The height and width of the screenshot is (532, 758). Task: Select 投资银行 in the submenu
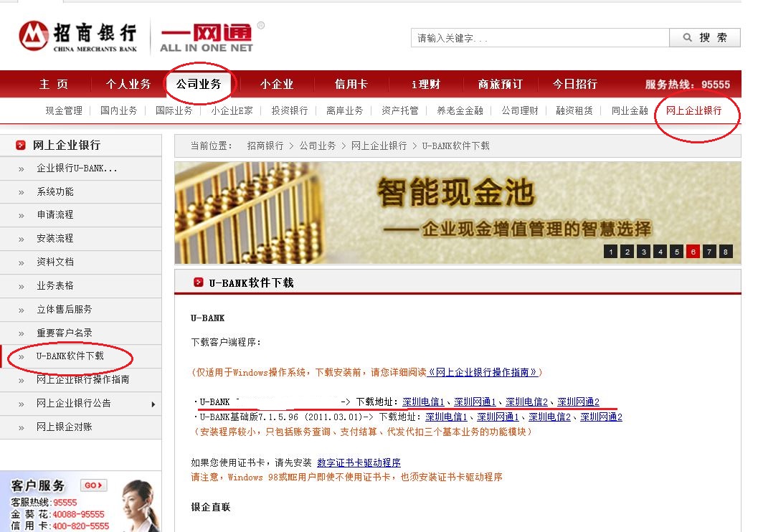290,110
